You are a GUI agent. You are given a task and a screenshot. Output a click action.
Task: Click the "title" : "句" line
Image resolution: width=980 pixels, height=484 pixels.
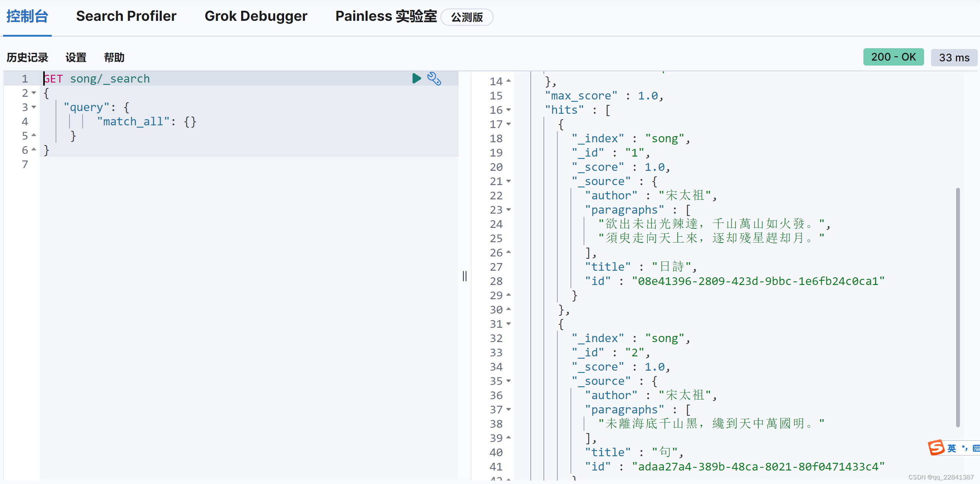point(634,452)
